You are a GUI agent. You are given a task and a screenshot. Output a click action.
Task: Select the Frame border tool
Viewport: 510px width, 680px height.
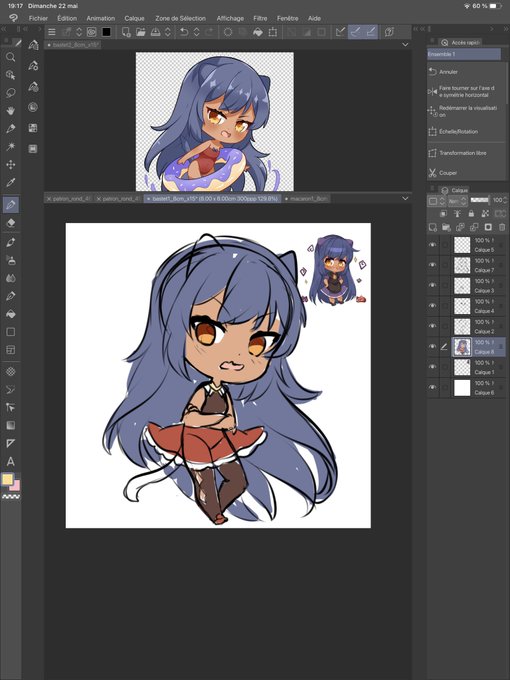11,350
